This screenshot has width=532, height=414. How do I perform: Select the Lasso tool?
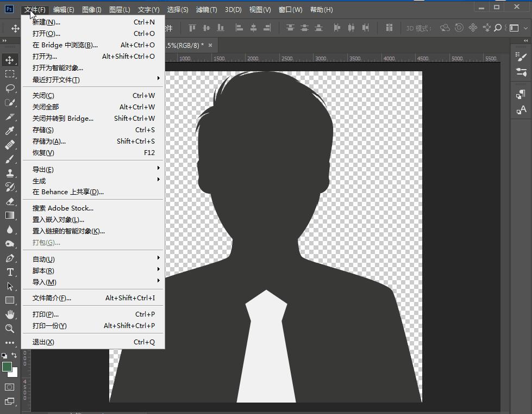click(10, 88)
